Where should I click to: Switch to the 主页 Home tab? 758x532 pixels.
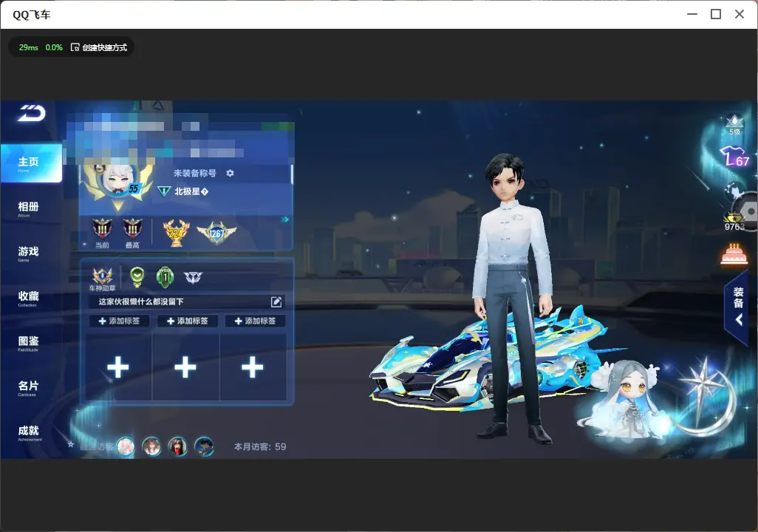[31, 163]
